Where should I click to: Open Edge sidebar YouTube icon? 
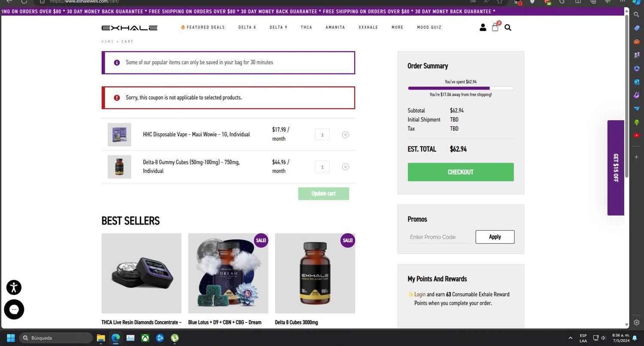tap(637, 136)
